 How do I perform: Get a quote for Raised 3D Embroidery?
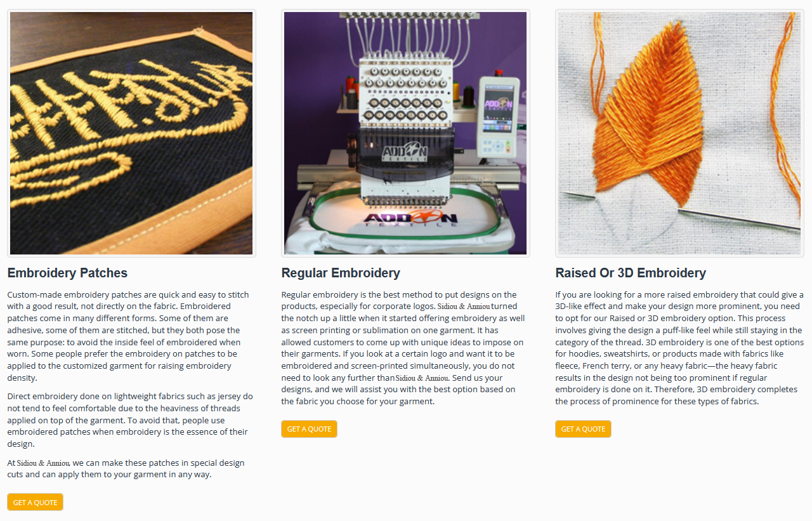pyautogui.click(x=584, y=429)
